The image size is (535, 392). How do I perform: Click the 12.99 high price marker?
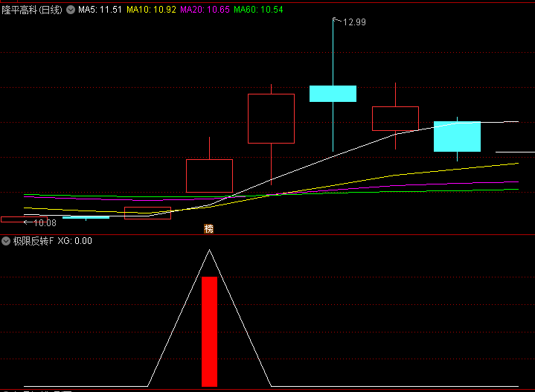(x=354, y=22)
